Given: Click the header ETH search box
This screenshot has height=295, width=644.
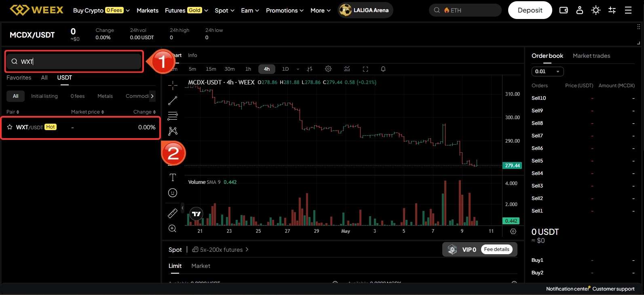Looking at the screenshot, I should 465,10.
